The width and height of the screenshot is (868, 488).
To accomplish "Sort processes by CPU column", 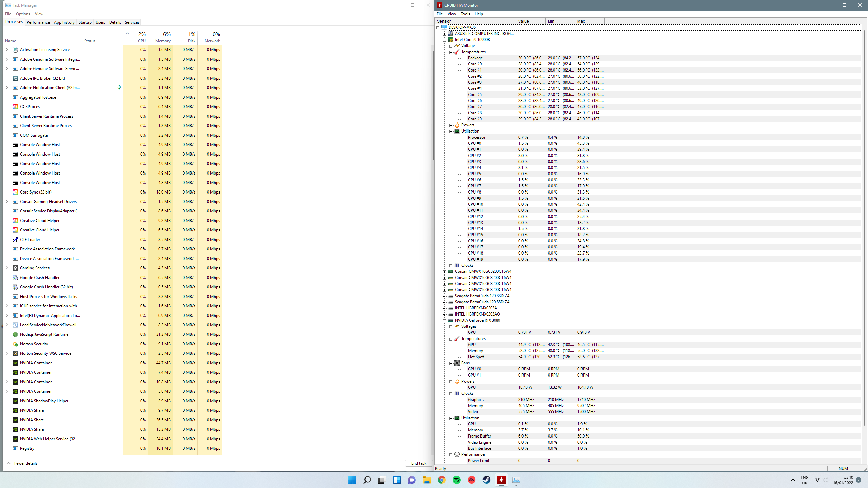I will pos(136,37).
